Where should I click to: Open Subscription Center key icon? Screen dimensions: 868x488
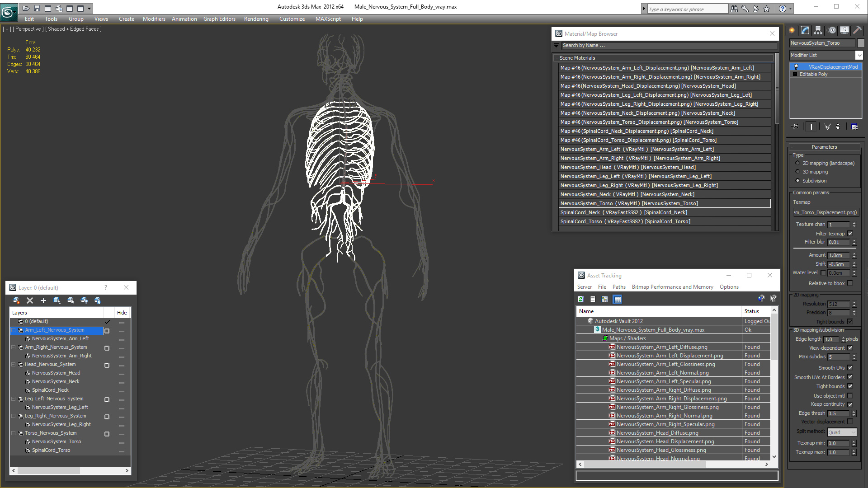(745, 9)
